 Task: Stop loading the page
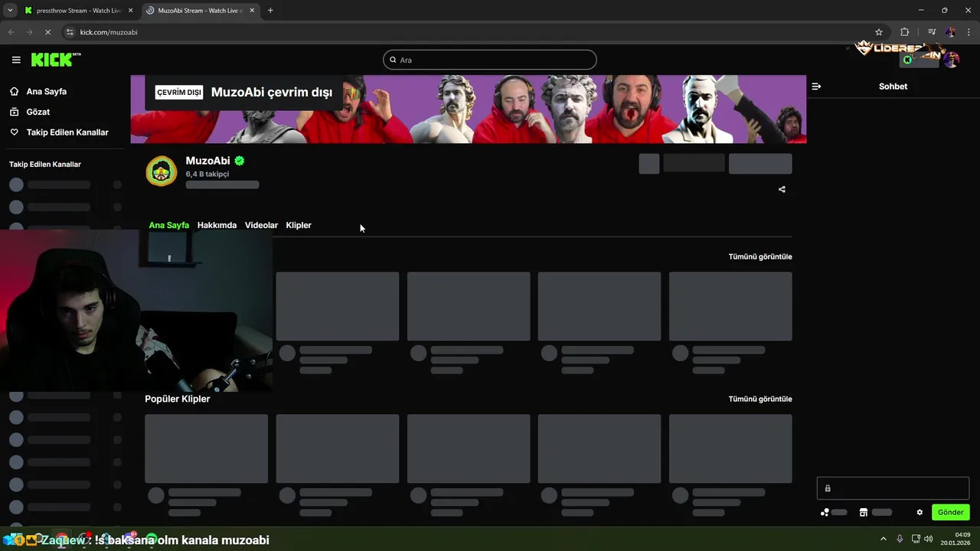(47, 32)
